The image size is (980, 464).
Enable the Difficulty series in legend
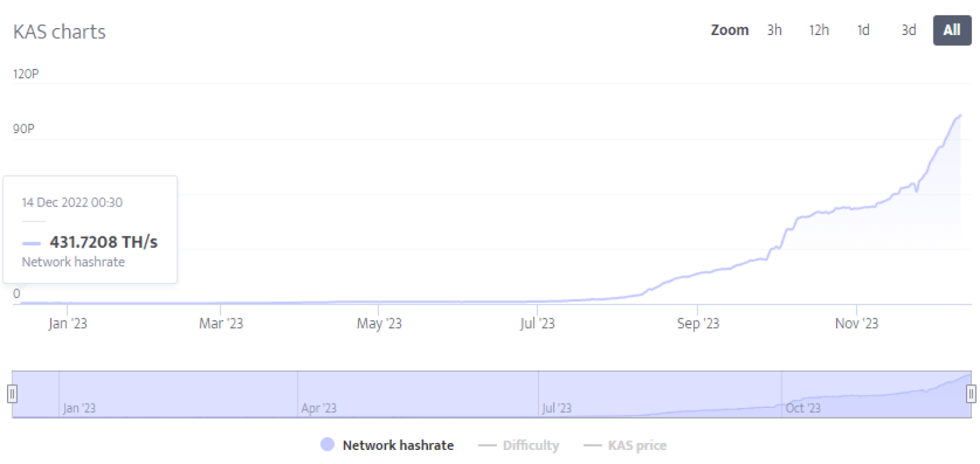click(x=530, y=446)
